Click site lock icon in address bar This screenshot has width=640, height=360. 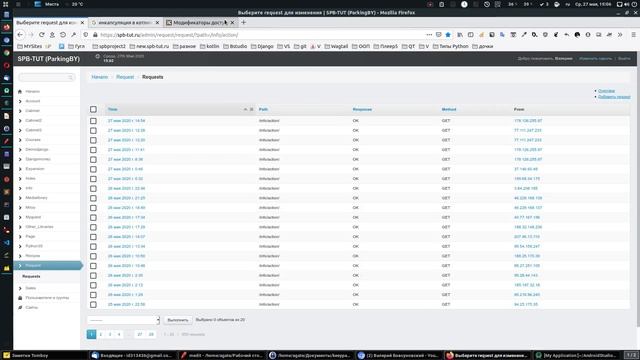coord(96,35)
